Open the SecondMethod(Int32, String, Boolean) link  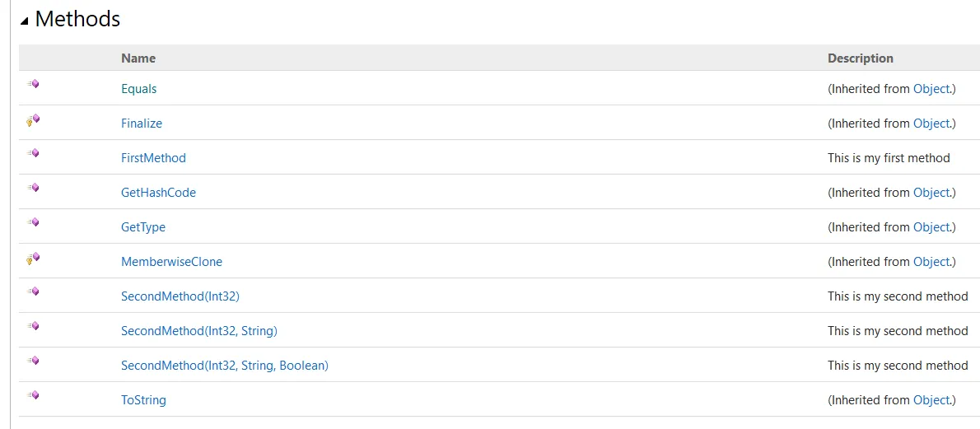pos(224,366)
